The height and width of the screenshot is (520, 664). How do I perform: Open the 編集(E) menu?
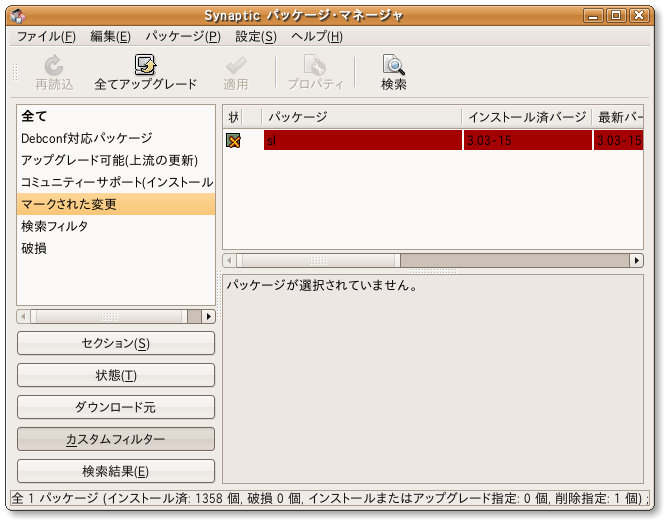pos(111,36)
